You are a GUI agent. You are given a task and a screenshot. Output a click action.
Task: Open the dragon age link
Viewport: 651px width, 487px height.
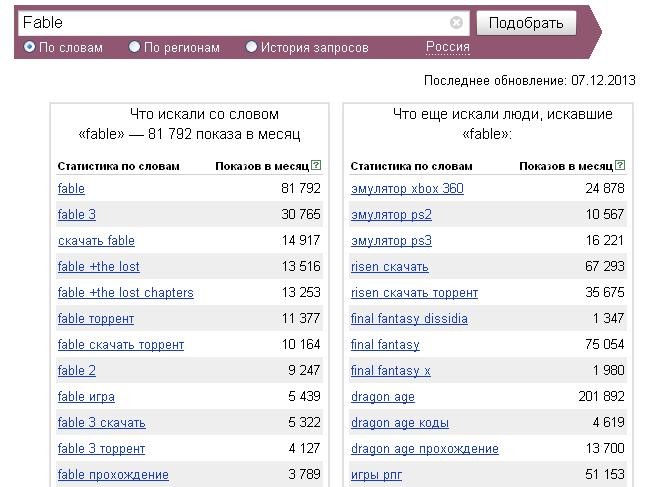pyautogui.click(x=383, y=396)
